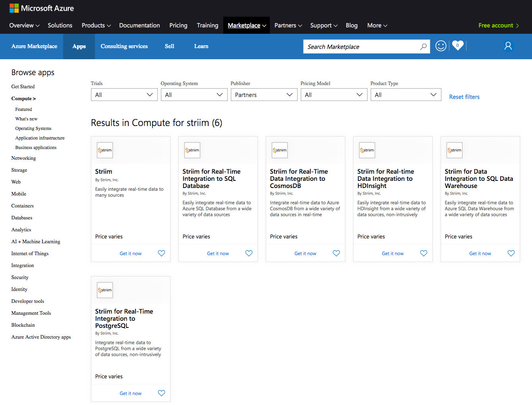Go to Solutions in top nav

pos(60,25)
